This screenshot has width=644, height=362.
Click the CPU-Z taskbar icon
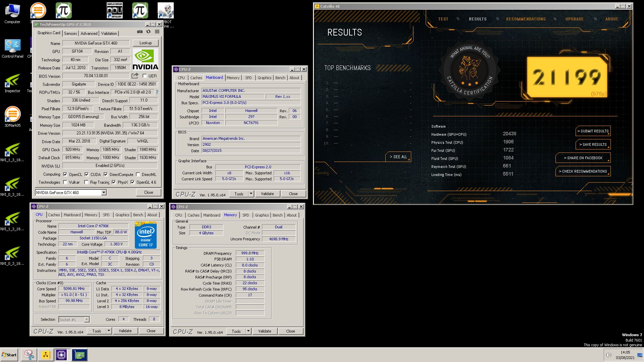(61, 355)
